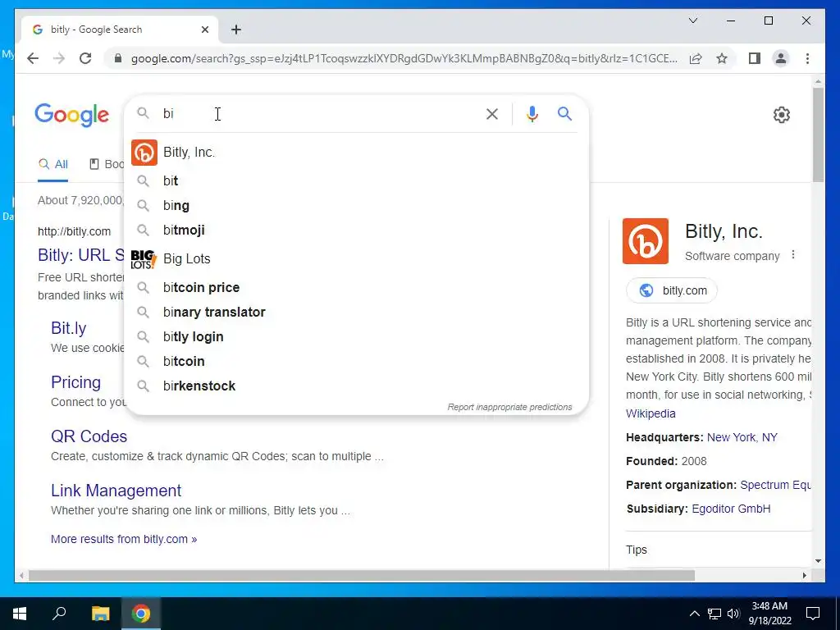The width and height of the screenshot is (840, 630).
Task: Open Google quick settings gear
Action: coord(782,115)
